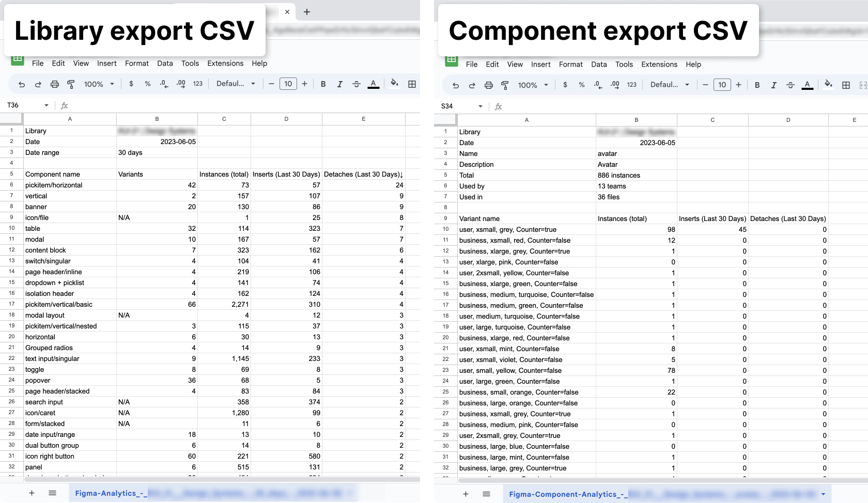The height and width of the screenshot is (503, 868).
Task: Toggle Italic in Component export toolbar
Action: (774, 85)
